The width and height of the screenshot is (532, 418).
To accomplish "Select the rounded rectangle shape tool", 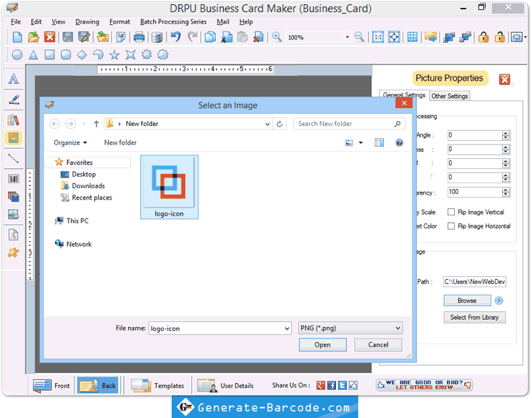I will click(x=66, y=54).
